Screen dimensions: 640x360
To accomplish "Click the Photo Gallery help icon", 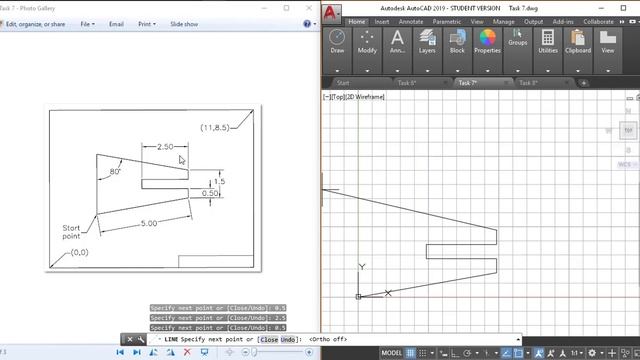I will point(307,24).
